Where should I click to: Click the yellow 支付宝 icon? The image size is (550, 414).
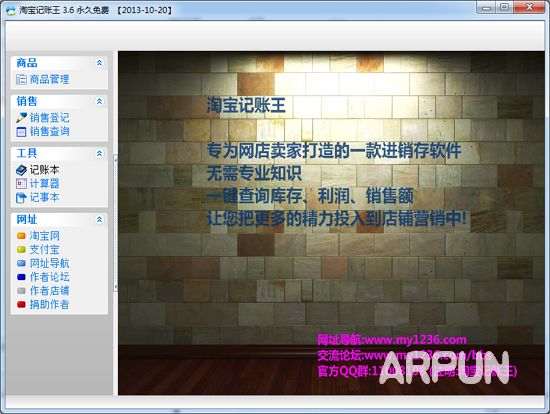(21, 249)
